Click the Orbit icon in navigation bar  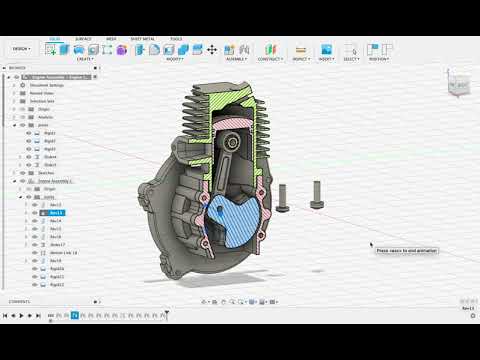[204, 302]
